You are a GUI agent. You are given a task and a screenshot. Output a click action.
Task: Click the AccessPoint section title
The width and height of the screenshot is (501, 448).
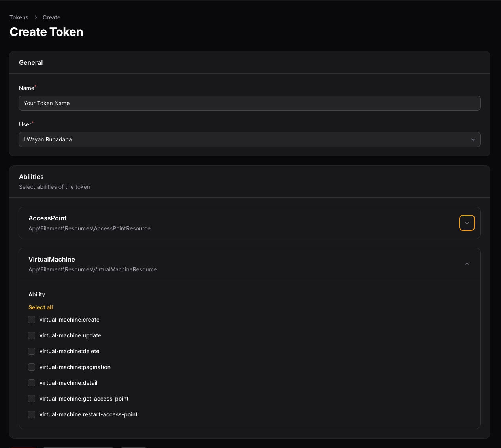[x=47, y=218]
